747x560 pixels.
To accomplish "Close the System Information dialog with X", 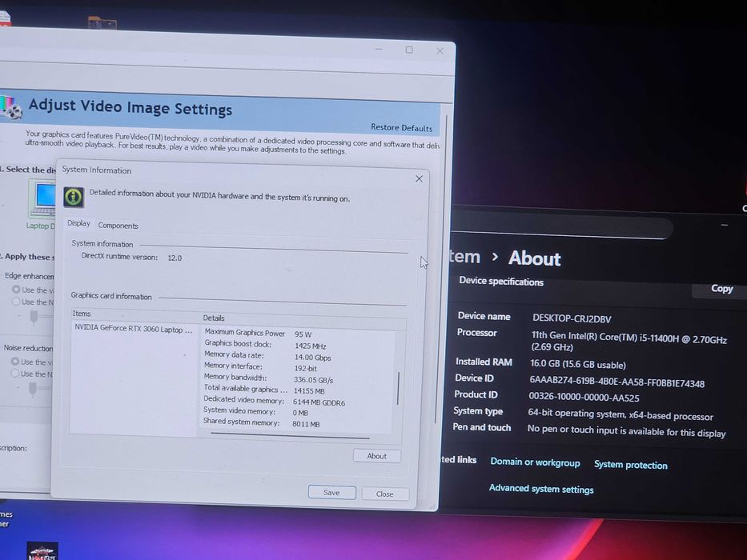I will click(x=419, y=178).
